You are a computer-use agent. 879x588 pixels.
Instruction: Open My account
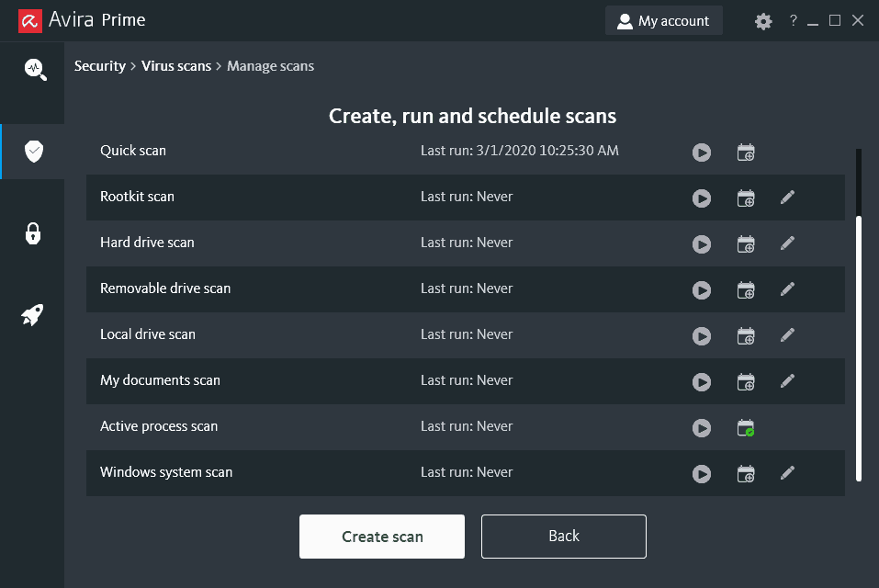pyautogui.click(x=664, y=21)
